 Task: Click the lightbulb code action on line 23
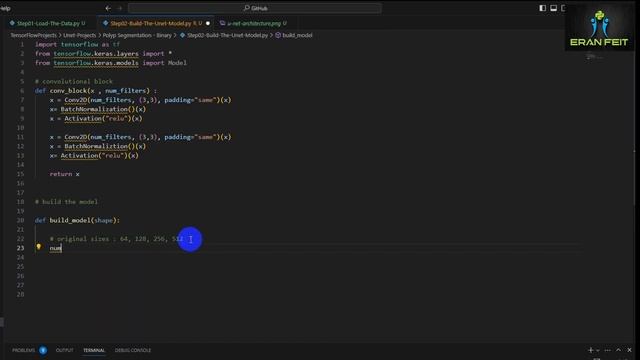point(39,247)
